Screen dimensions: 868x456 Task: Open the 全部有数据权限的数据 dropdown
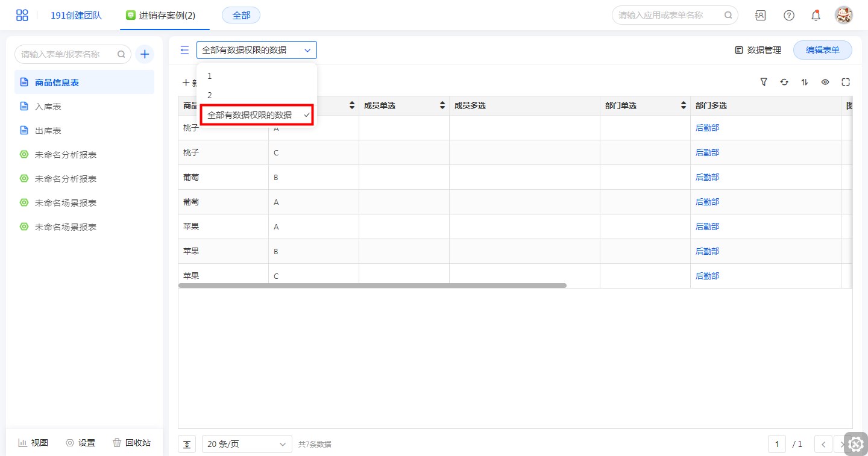pos(256,50)
